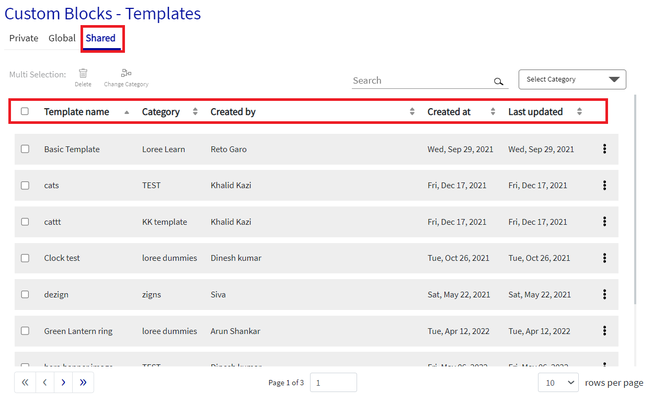This screenshot has height=403, width=653.
Task: Click the Category column header
Action: click(161, 112)
